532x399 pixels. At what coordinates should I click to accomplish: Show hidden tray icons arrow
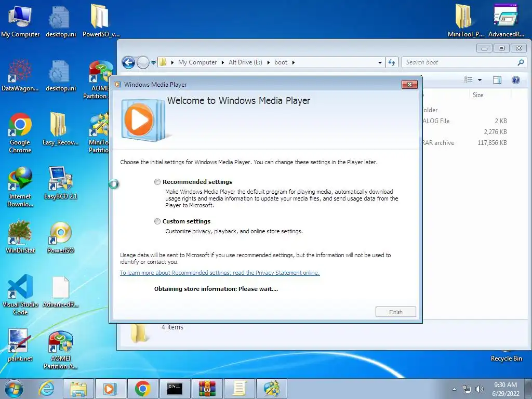(454, 389)
